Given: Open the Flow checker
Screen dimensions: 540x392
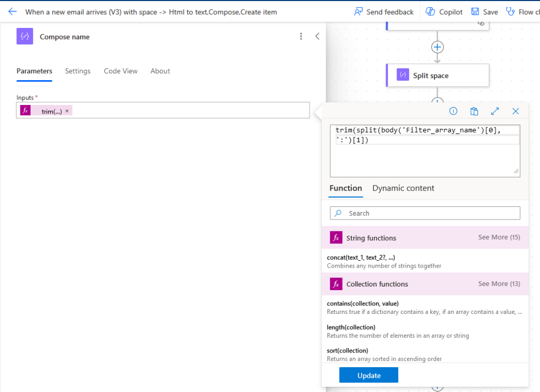Looking at the screenshot, I should [x=523, y=12].
